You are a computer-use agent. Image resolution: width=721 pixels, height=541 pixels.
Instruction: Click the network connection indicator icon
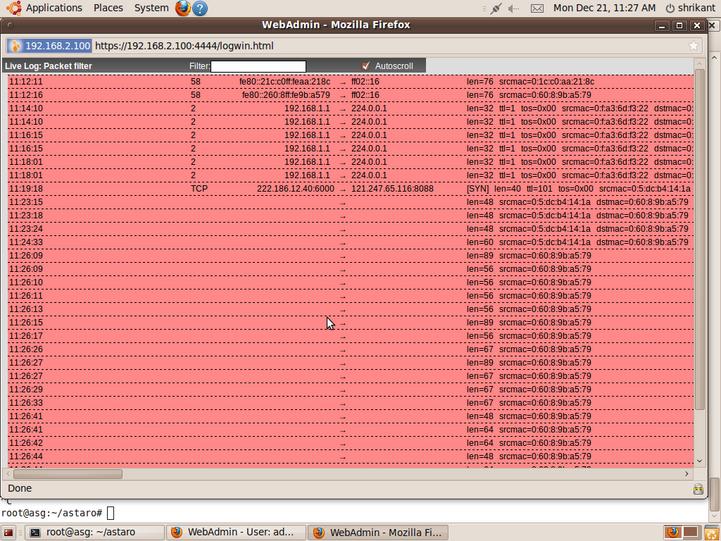click(495, 8)
